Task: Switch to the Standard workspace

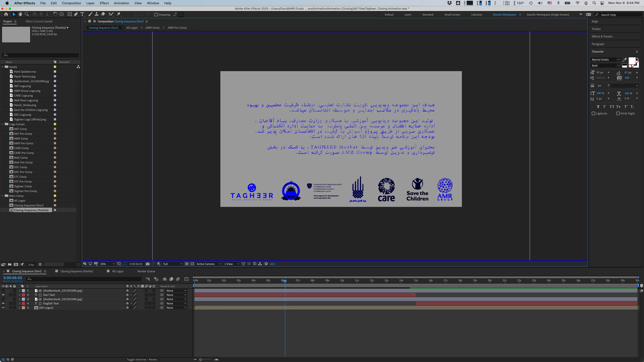Action: [428, 15]
